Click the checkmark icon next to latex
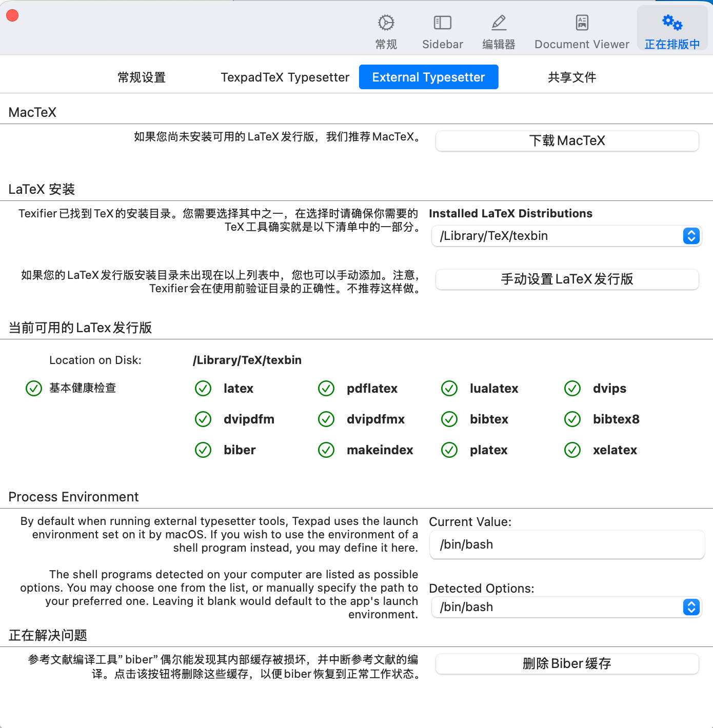This screenshot has height=728, width=713. click(203, 389)
